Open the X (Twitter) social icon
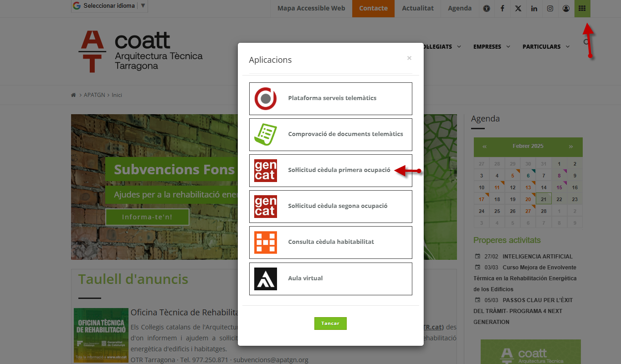 518,8
